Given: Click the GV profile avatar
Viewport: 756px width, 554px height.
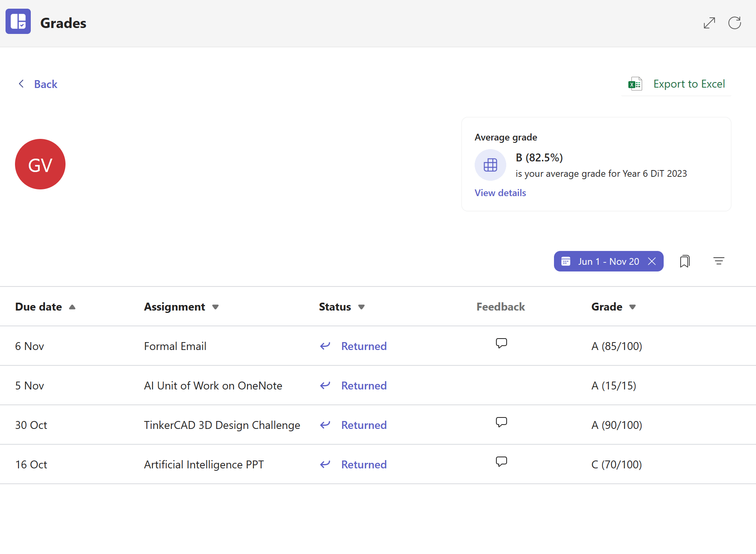Looking at the screenshot, I should 40,164.
